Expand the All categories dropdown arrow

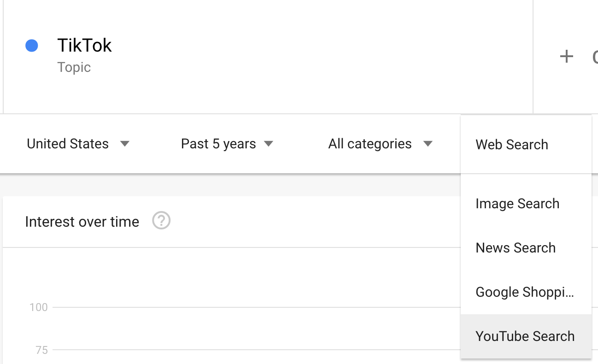[x=428, y=144]
